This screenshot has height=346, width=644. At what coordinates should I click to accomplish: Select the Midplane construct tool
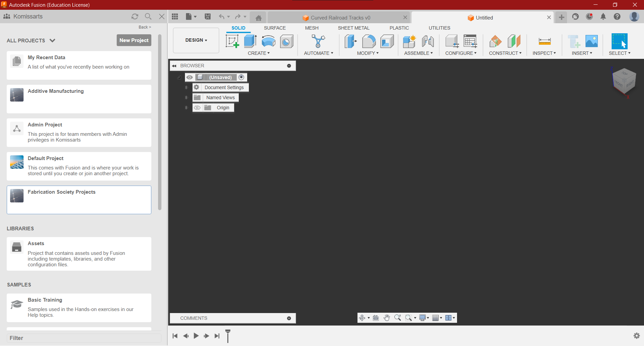pyautogui.click(x=514, y=41)
